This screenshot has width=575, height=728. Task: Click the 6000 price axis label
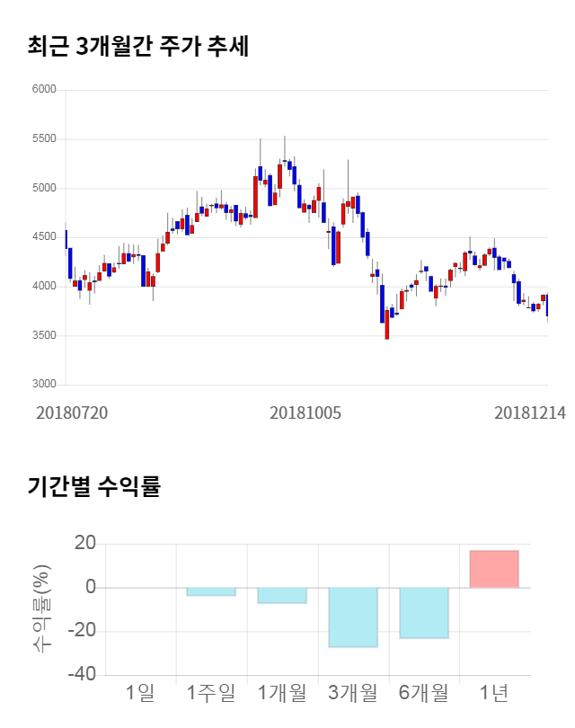pos(45,90)
